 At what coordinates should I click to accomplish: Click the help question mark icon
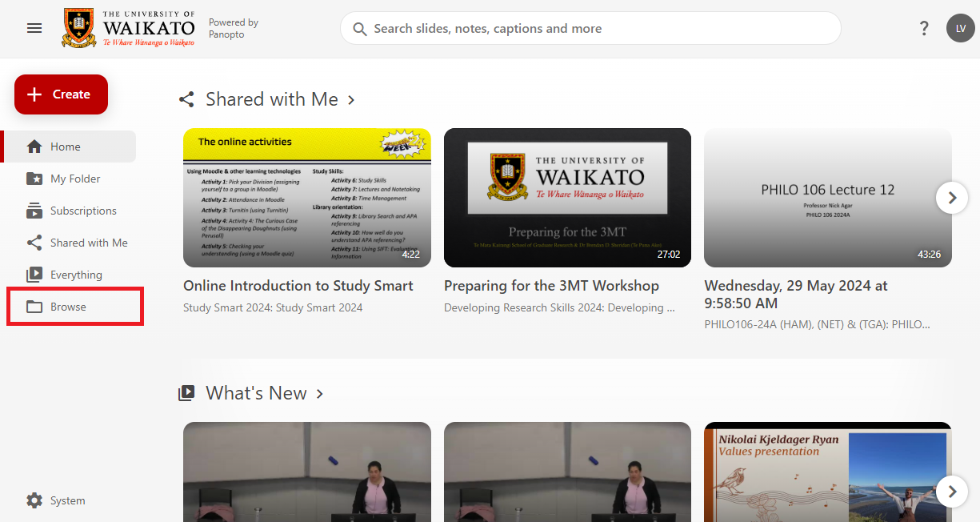[x=924, y=29]
